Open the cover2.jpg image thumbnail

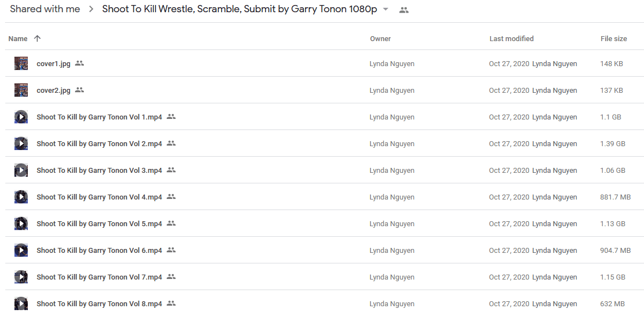(x=21, y=90)
